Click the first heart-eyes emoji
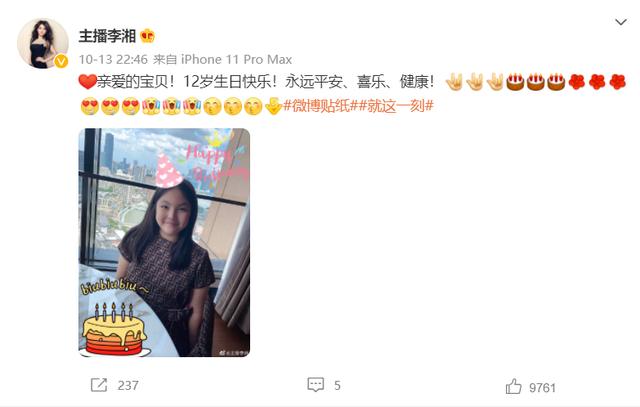 (90, 106)
